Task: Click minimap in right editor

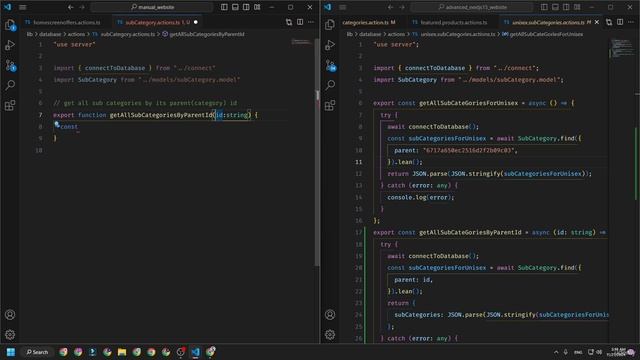Action: coord(622,48)
